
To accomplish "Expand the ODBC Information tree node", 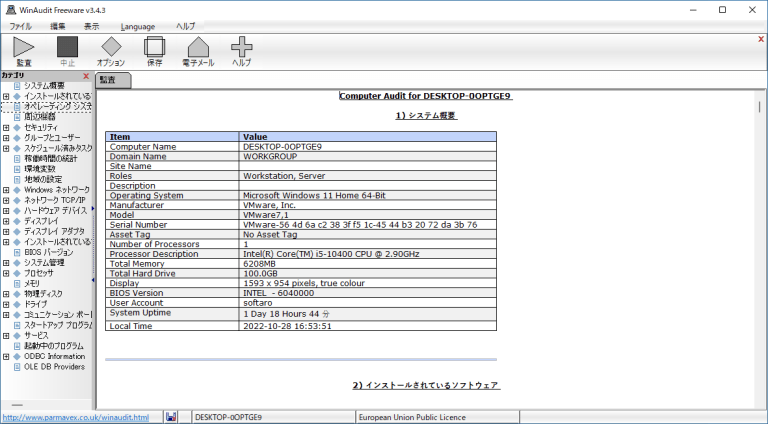I will click(x=6, y=356).
